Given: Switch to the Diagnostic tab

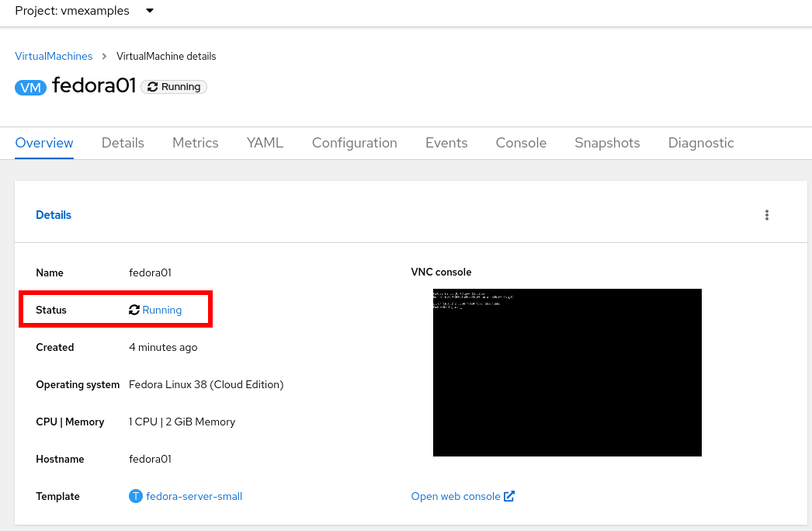Looking at the screenshot, I should coord(700,143).
